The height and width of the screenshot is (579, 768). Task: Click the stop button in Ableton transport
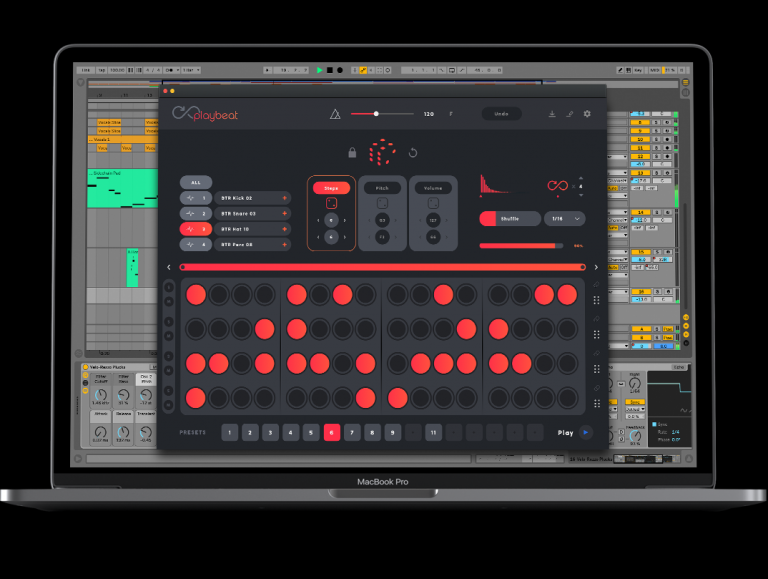330,70
